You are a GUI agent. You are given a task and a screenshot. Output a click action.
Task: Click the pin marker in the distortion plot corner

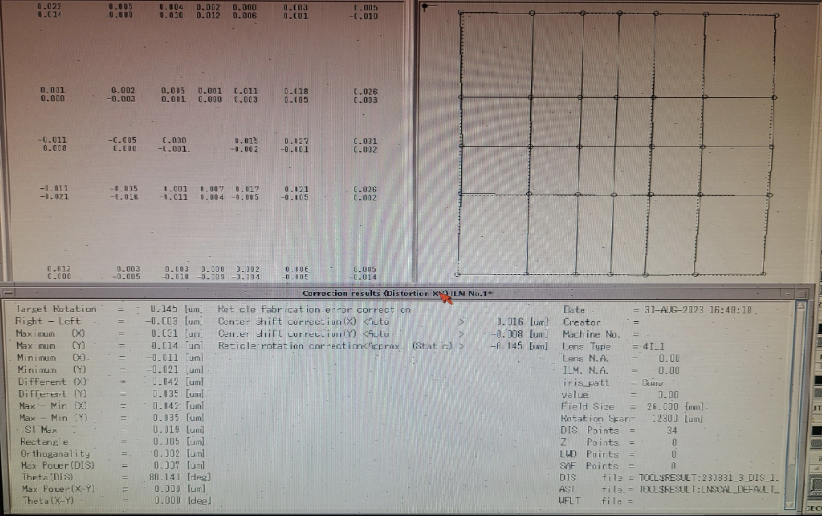(426, 7)
